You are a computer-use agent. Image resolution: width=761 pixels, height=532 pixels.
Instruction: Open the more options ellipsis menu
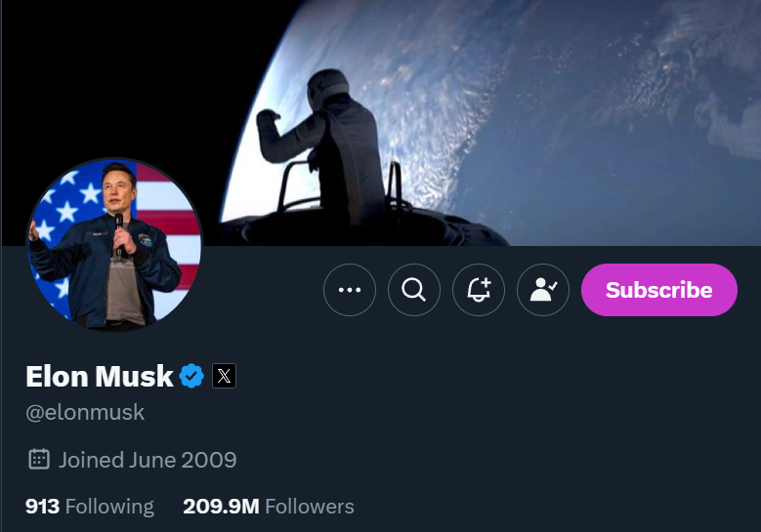pos(350,290)
